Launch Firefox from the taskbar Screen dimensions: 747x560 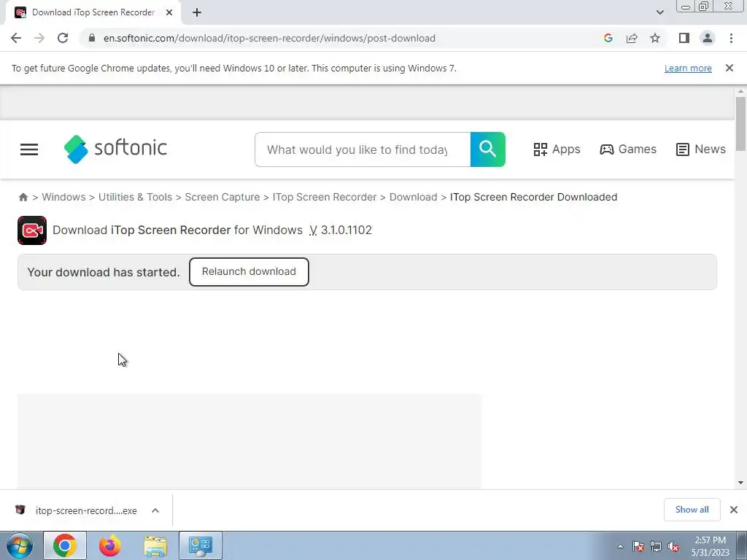(110, 545)
